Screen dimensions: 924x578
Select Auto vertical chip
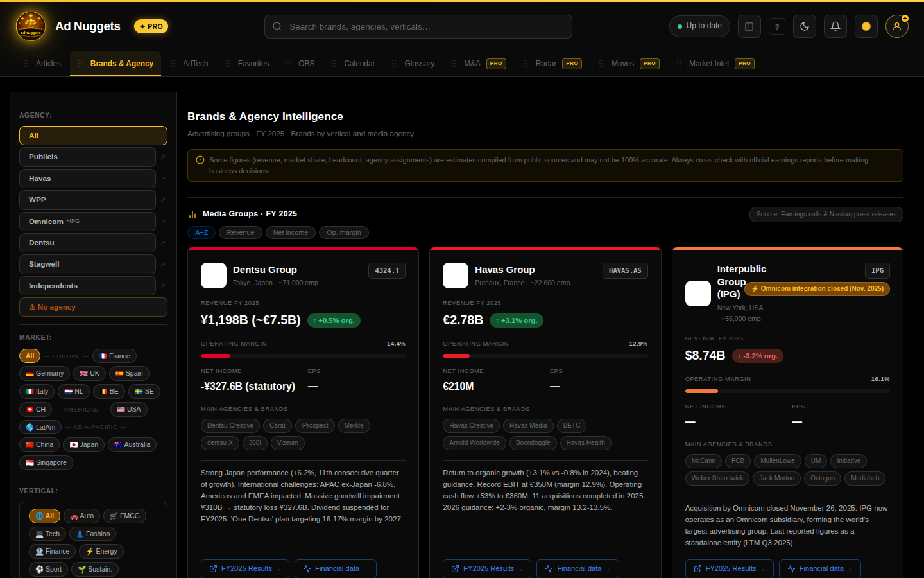pyautogui.click(x=82, y=516)
